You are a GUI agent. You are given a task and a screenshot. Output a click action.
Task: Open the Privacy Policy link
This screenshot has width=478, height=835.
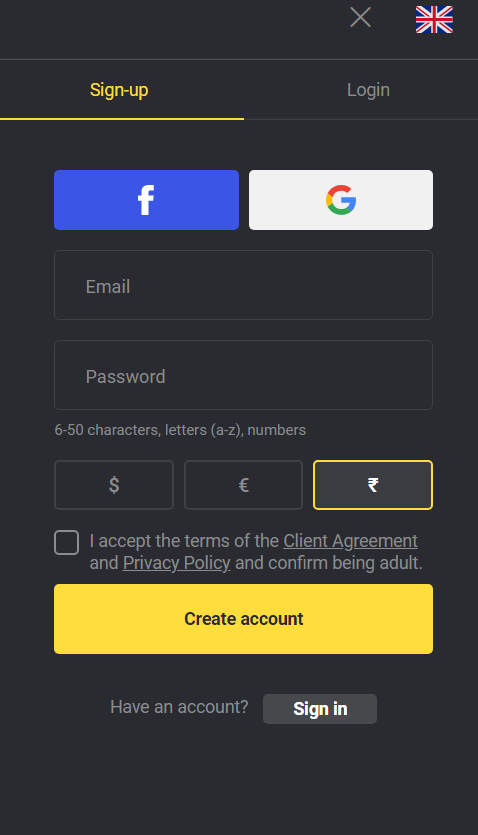pos(176,563)
